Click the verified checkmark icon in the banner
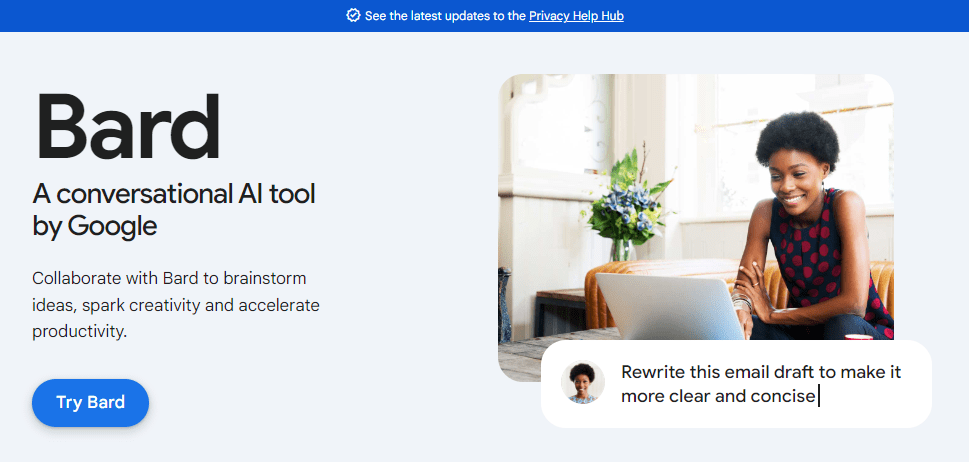Screen dimensions: 969x462 (353, 16)
